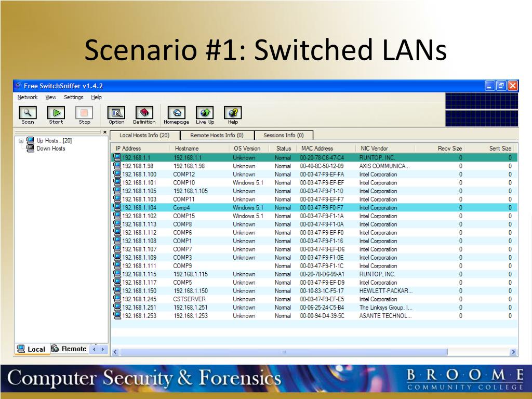The image size is (532, 399).
Task: Click vendor AXIS COMMUNICA... cell
Action: (x=384, y=166)
